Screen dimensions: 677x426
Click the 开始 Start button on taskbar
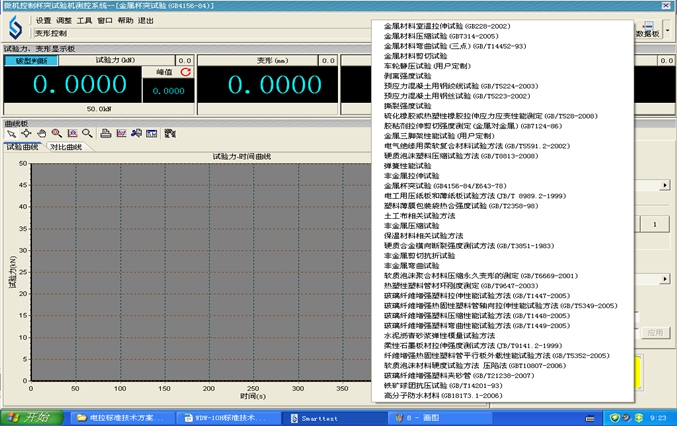click(30, 417)
